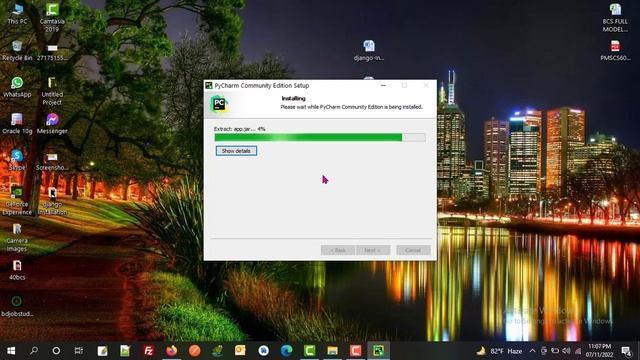The width and height of the screenshot is (640, 360).
Task: Open This PC desktop icon
Action: (17, 14)
